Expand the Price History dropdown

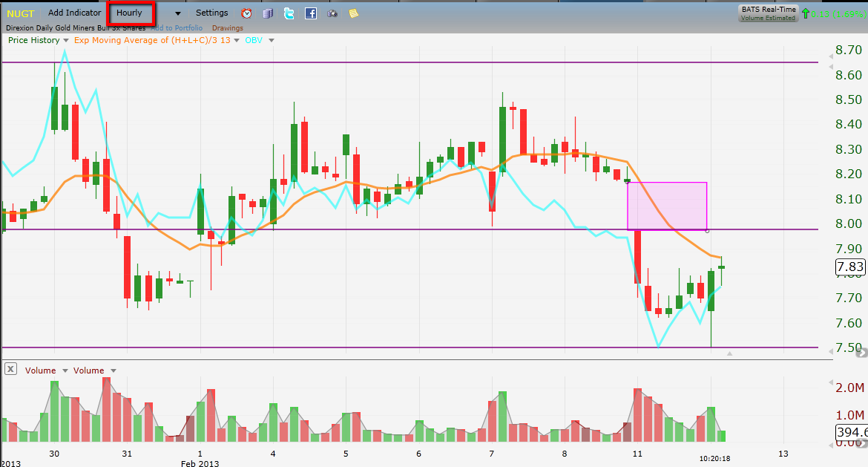tap(66, 40)
